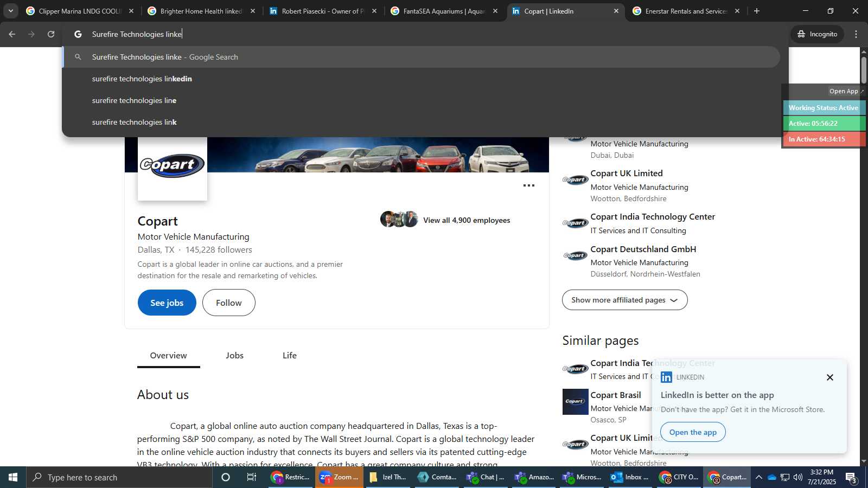Expand Show more affiliated pages
868x488 pixels.
[x=625, y=300]
